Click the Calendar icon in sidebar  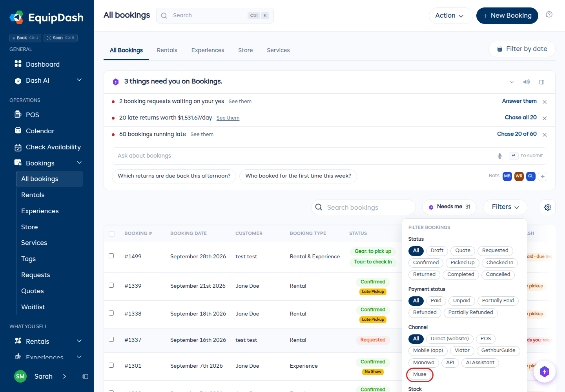coord(18,131)
